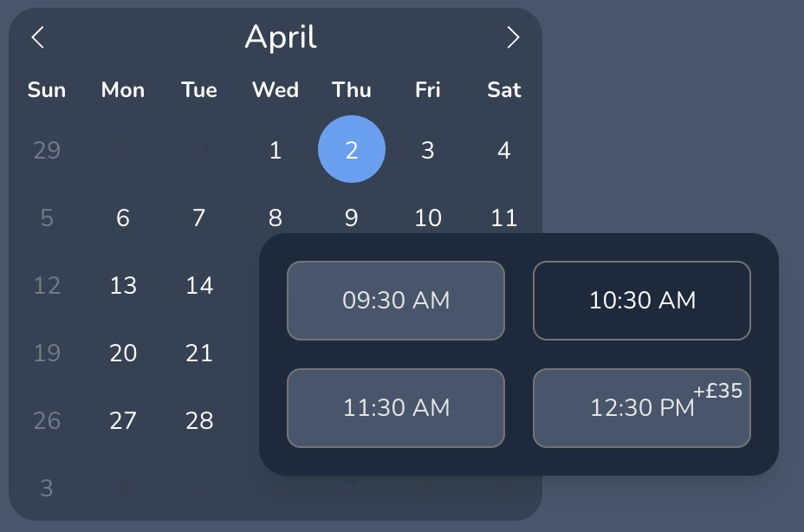Pick April 14 on the calendar
This screenshot has width=804, height=532.
199,285
